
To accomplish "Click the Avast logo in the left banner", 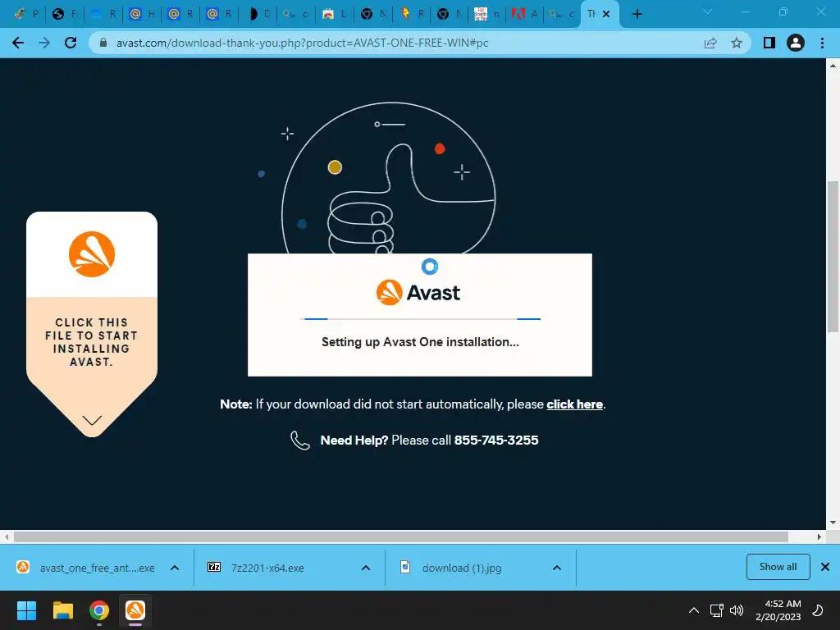I will (x=92, y=254).
